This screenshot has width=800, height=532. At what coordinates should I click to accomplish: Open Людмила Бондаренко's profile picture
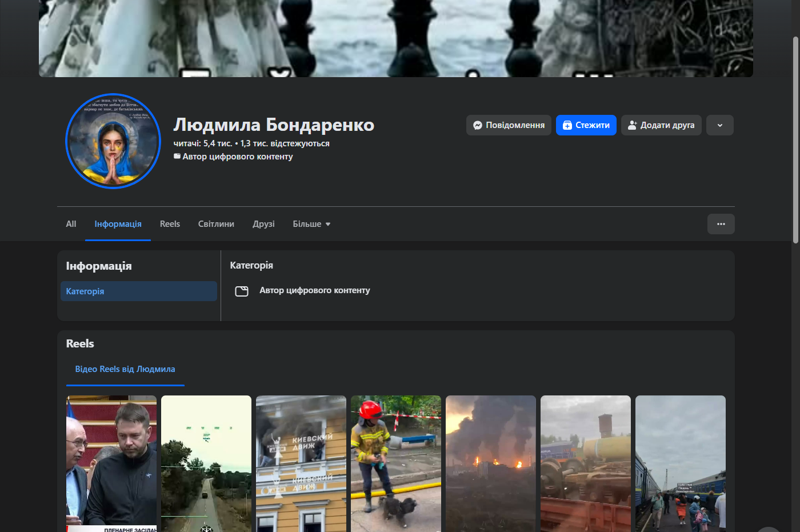(x=113, y=141)
